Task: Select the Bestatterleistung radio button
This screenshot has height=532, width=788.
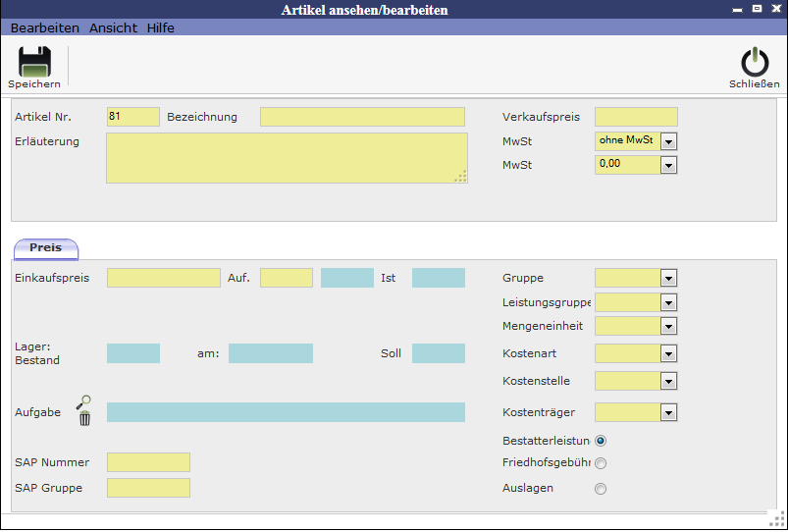Action: point(601,441)
